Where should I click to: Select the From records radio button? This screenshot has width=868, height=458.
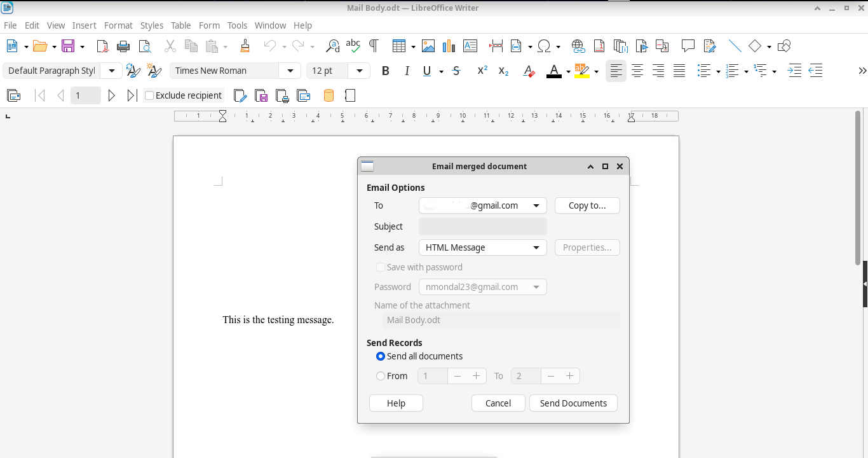(381, 376)
